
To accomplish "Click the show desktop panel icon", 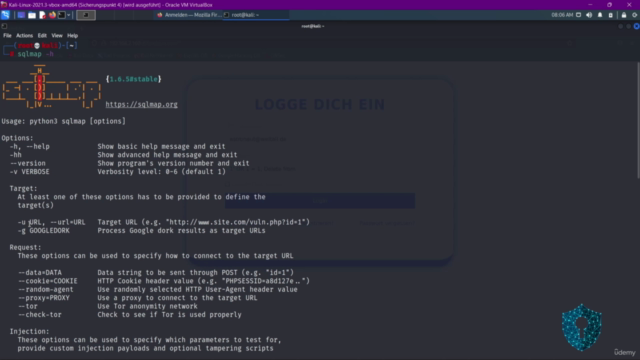I will 21,15.
